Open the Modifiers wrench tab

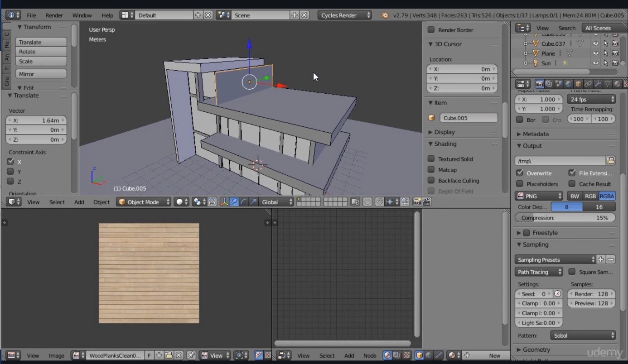[x=598, y=84]
